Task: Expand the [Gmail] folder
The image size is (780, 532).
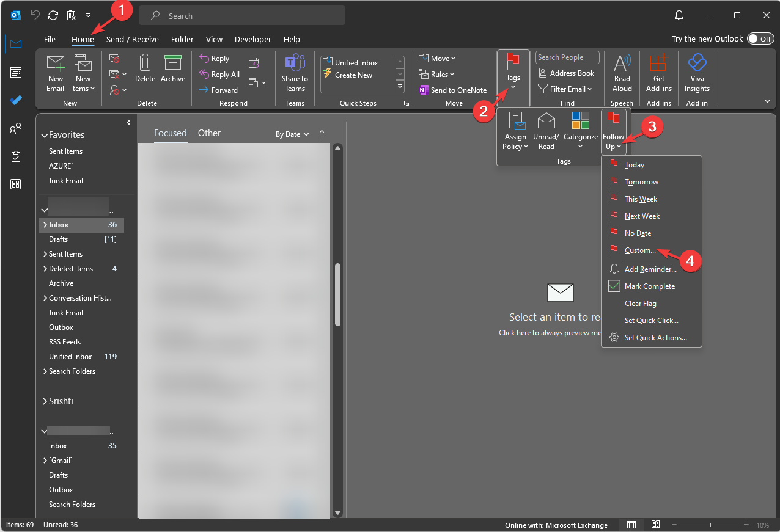Action: pos(45,461)
